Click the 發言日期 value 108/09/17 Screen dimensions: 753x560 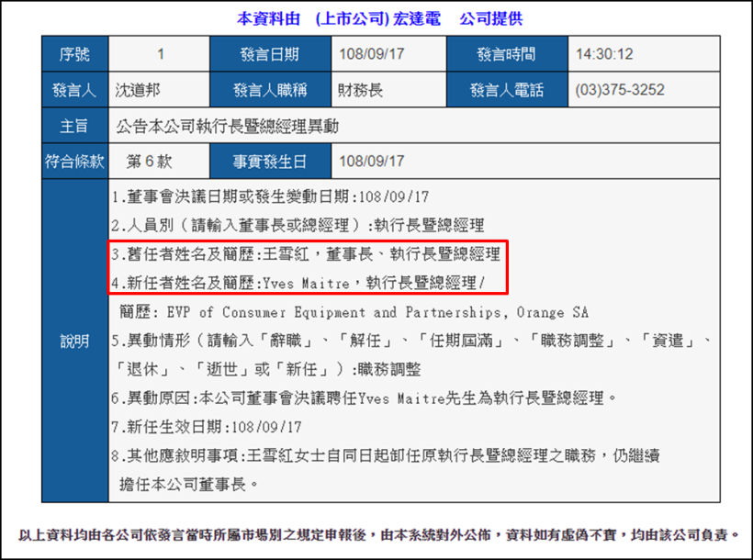tap(372, 54)
